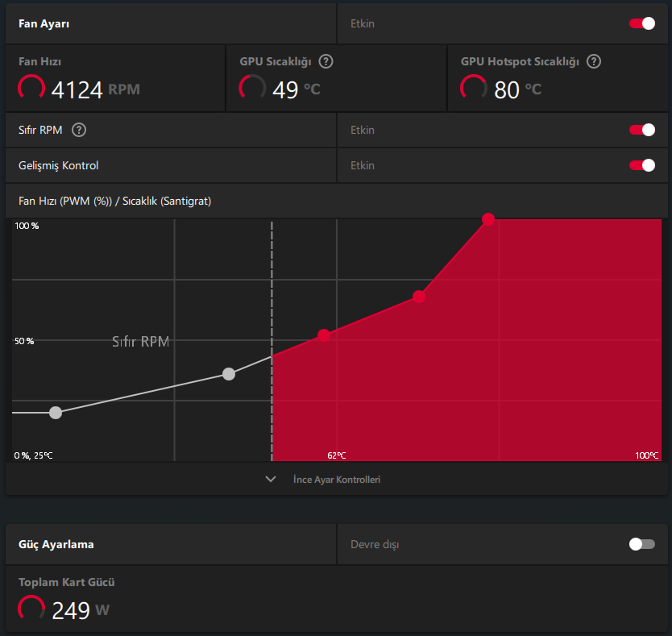Expand İnce Ayar Kontrolleri section
672x636 pixels.
[x=337, y=479]
